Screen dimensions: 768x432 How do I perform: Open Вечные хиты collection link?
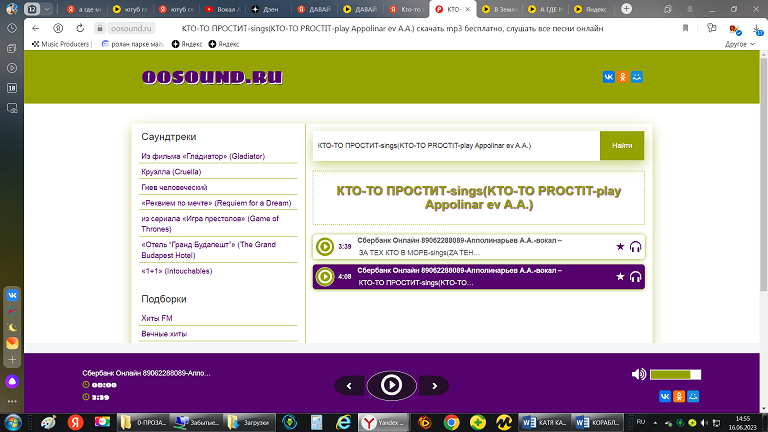tap(164, 334)
